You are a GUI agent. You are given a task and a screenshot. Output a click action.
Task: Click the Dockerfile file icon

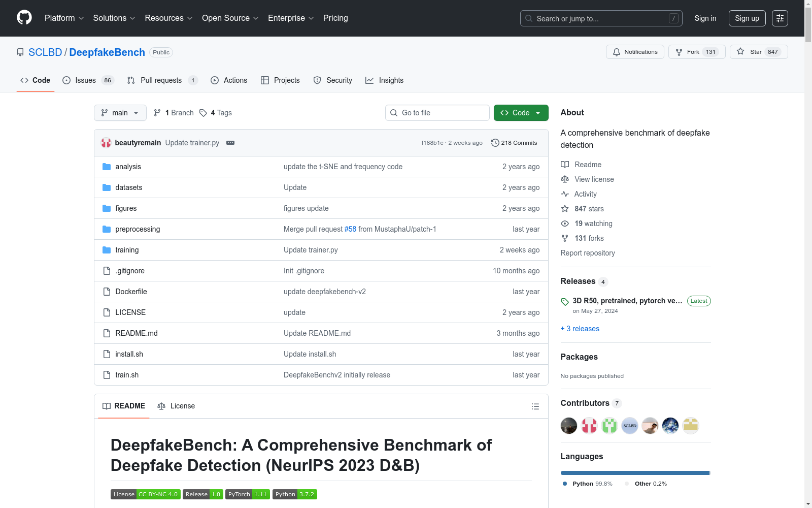(x=107, y=292)
